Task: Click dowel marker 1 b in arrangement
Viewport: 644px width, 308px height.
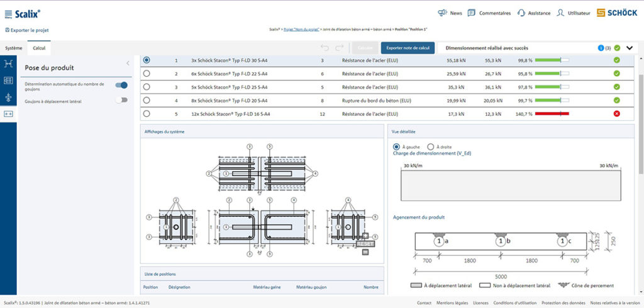Action: (x=500, y=241)
